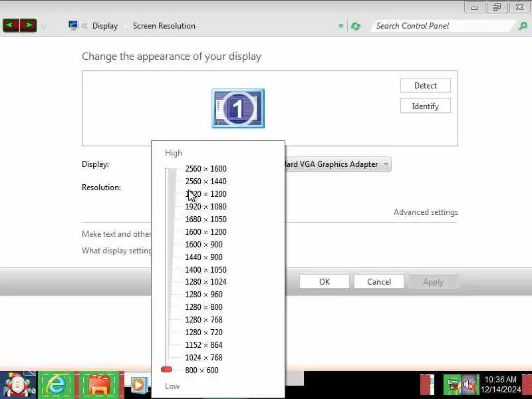Click the Cancel button
Screen dimensions: 532x399
pyautogui.click(x=379, y=281)
